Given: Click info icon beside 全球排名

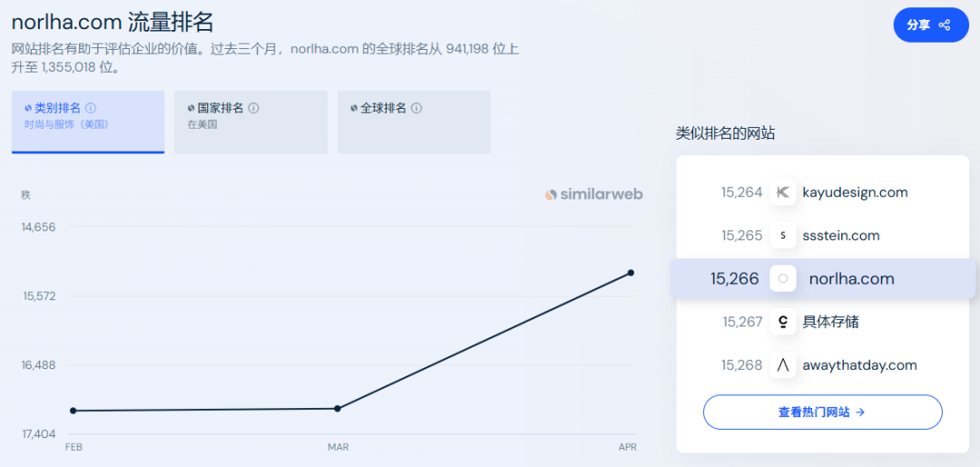Looking at the screenshot, I should [x=416, y=108].
